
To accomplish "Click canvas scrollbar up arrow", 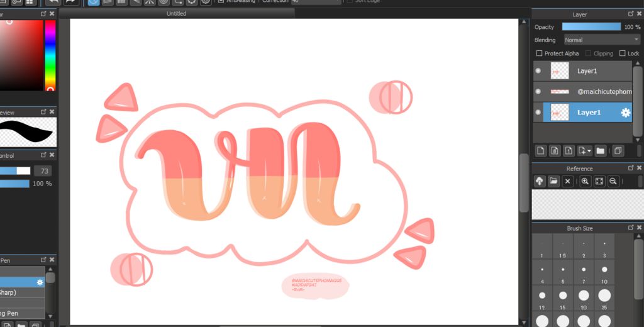I will click(x=524, y=22).
